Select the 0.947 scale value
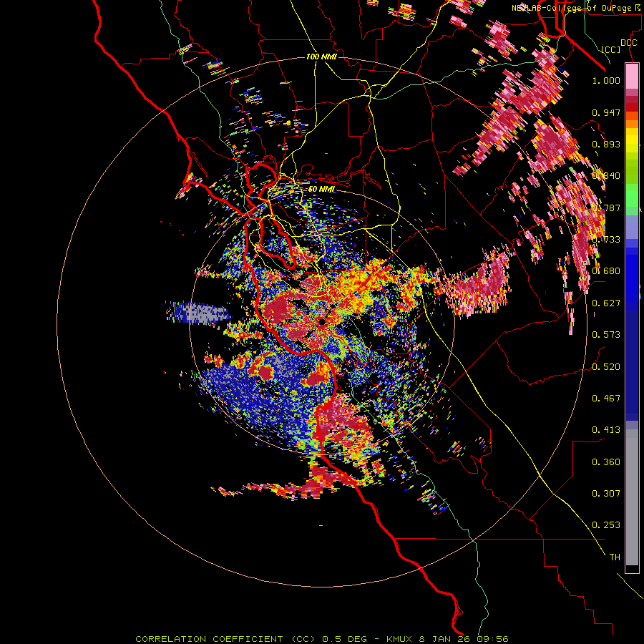The image size is (644, 644). 606,112
